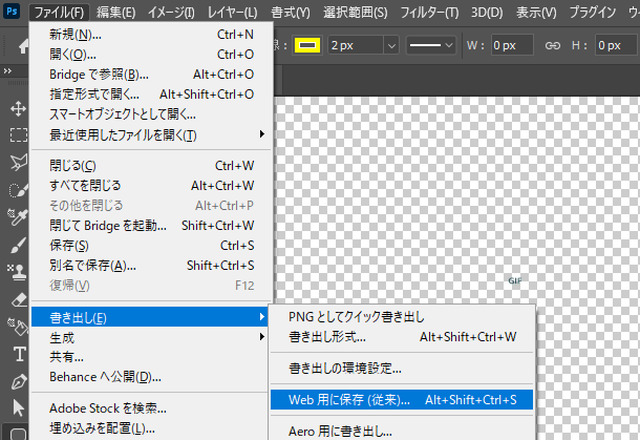Viewport: 640px width, 440px height.
Task: Choose Web 用に保存 (従来)... entry
Action: click(402, 400)
